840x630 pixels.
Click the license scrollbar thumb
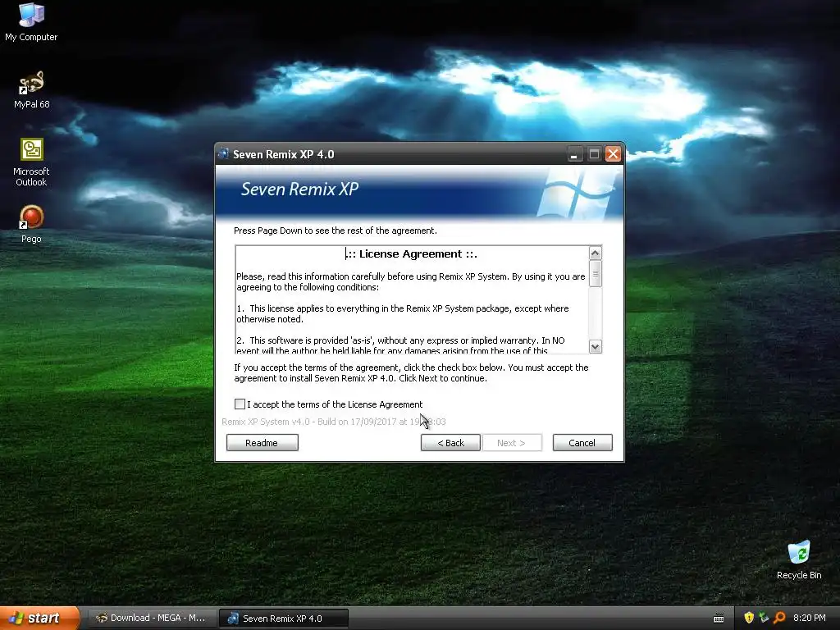click(x=596, y=273)
